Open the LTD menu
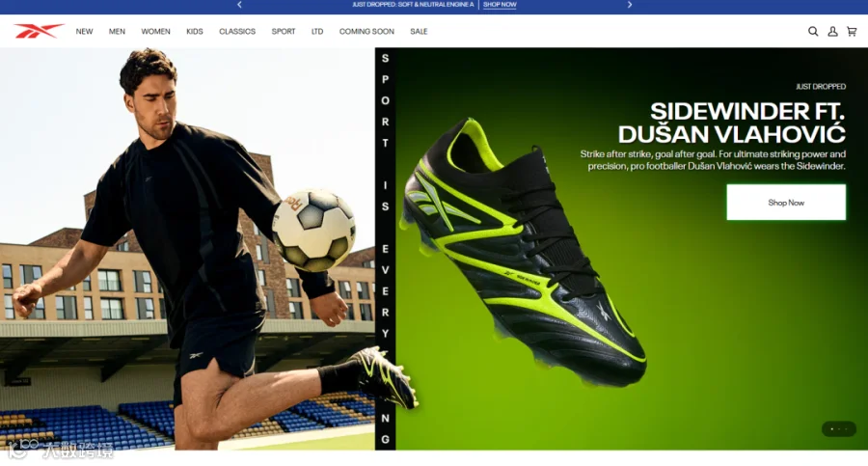 click(x=317, y=32)
